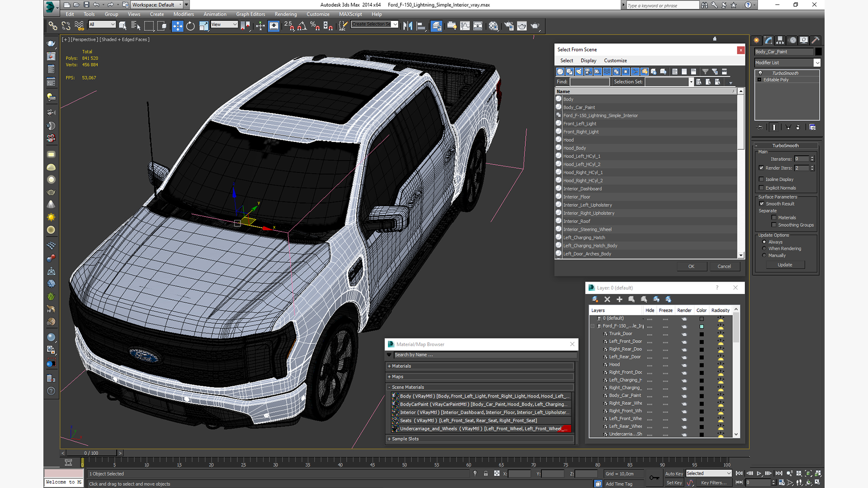Enable Separate by Materials checkbox
The width and height of the screenshot is (868, 488).
(774, 217)
